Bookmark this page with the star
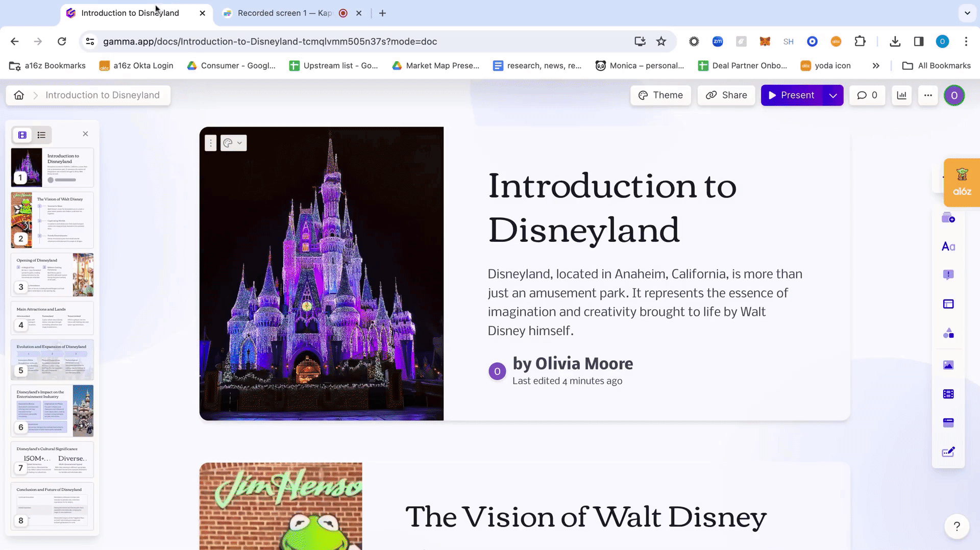The height and width of the screenshot is (550, 980). pos(661,41)
